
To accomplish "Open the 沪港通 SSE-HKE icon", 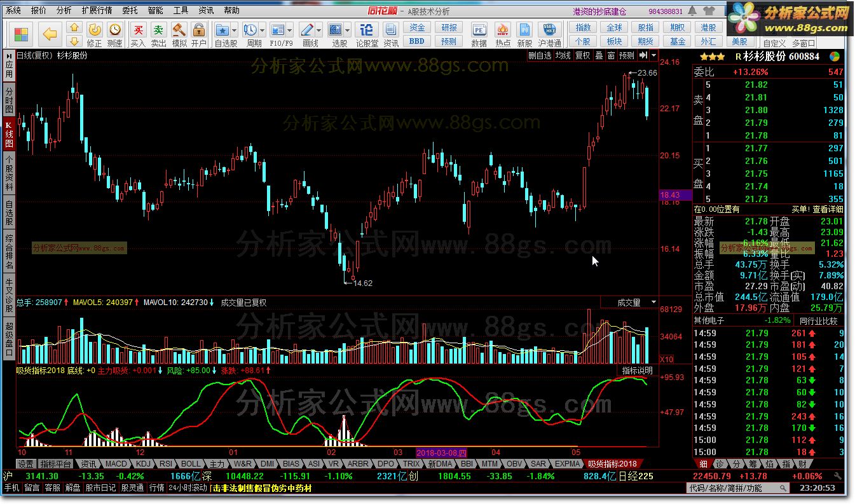I will tap(549, 30).
